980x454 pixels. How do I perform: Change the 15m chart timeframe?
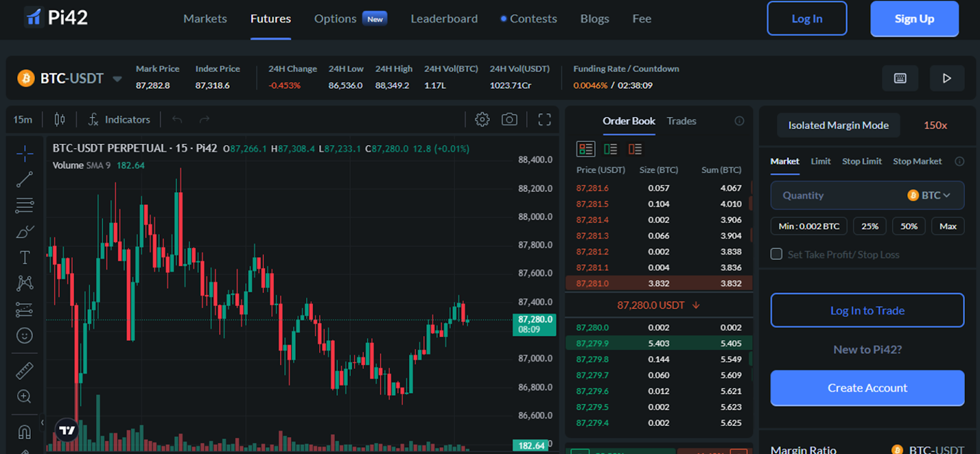[23, 119]
